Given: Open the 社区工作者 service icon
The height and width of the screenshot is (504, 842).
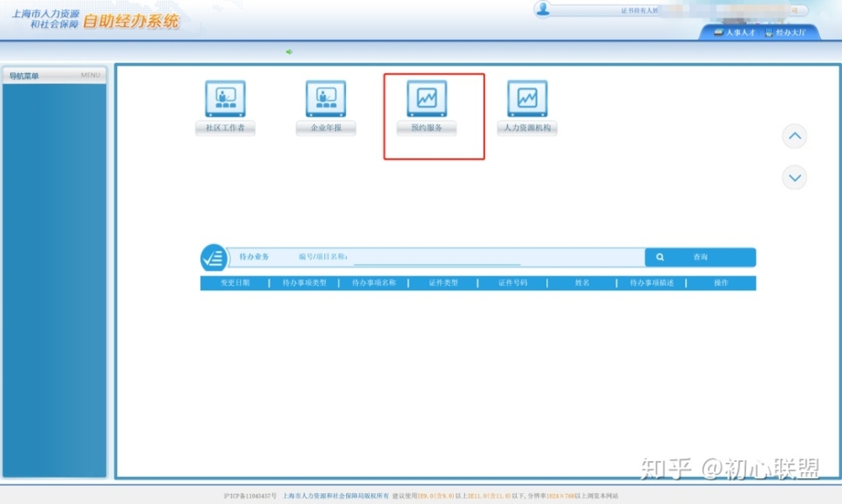Looking at the screenshot, I should [225, 98].
